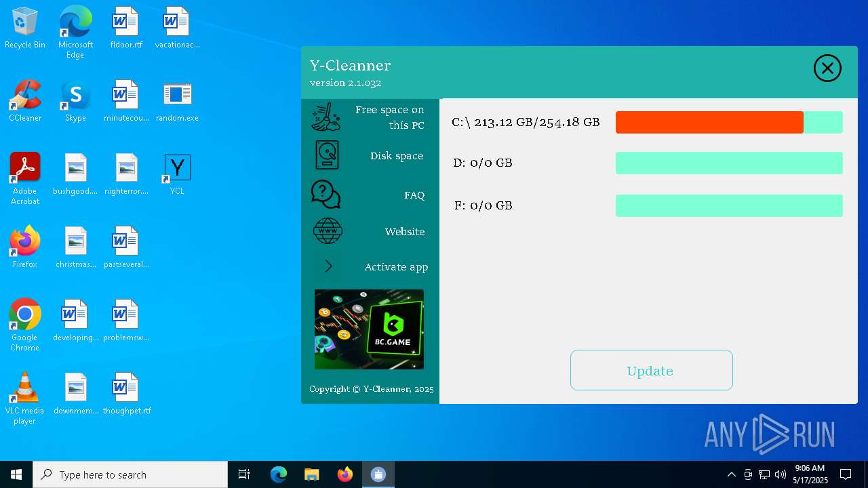Screen dimensions: 868x488
Task: Click the C: drive usage bar
Action: [x=729, y=122]
